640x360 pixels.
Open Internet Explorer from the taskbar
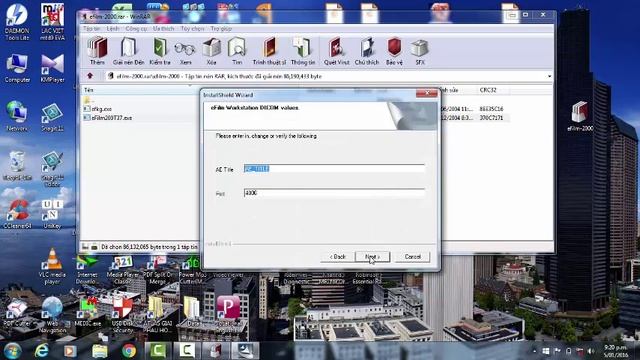click(41, 351)
